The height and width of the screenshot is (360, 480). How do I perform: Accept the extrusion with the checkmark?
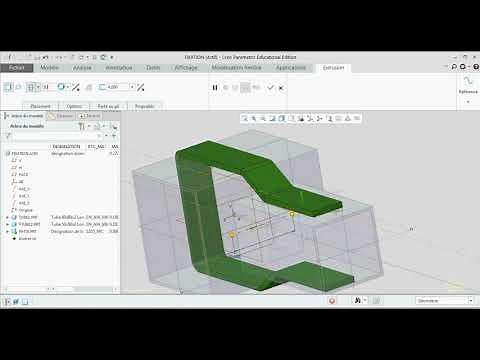click(270, 88)
